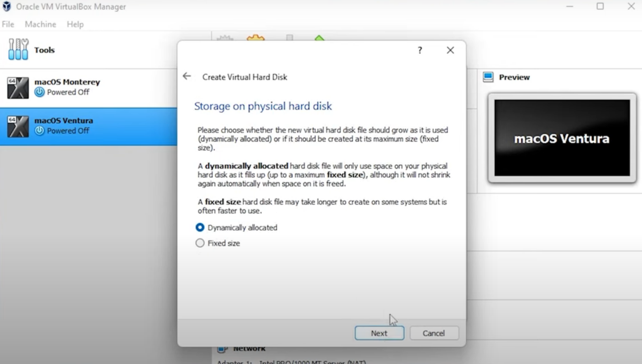Select the macOS Monterey virtual machine

click(88, 88)
